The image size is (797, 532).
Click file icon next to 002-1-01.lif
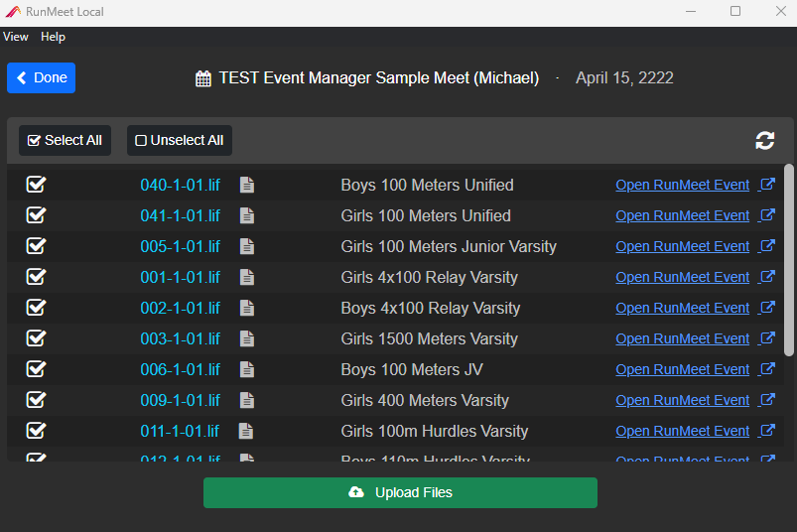tap(247, 308)
